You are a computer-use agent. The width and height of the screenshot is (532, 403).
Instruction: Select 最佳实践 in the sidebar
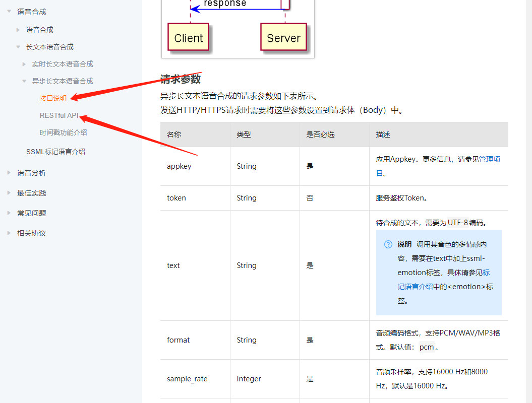pos(32,193)
